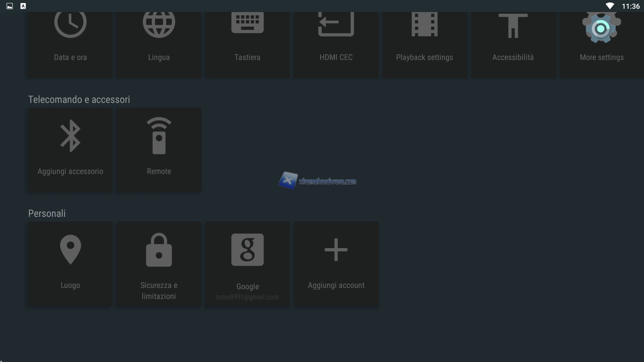Click the Personali section heading
This screenshot has width=644, height=362.
pyautogui.click(x=47, y=214)
